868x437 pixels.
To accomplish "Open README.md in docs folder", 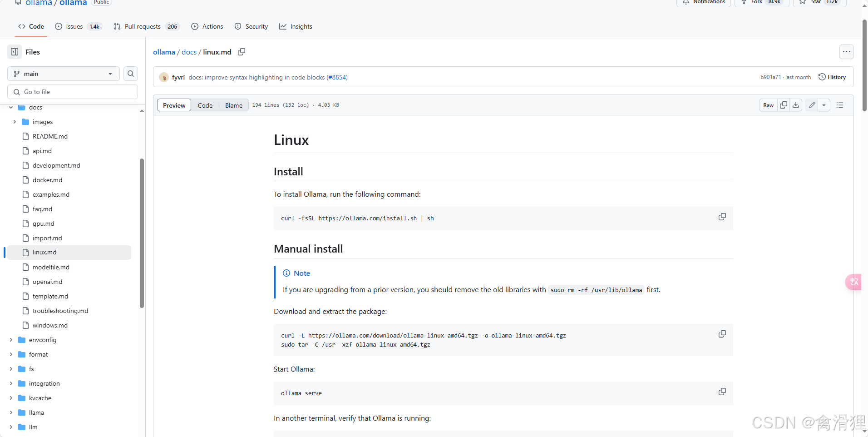I will (50, 136).
